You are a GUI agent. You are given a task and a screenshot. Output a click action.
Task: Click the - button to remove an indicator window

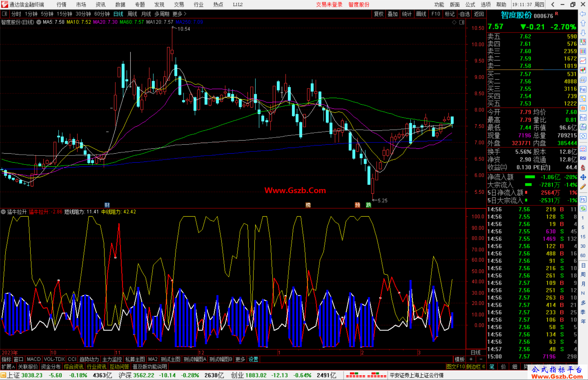(x=481, y=359)
